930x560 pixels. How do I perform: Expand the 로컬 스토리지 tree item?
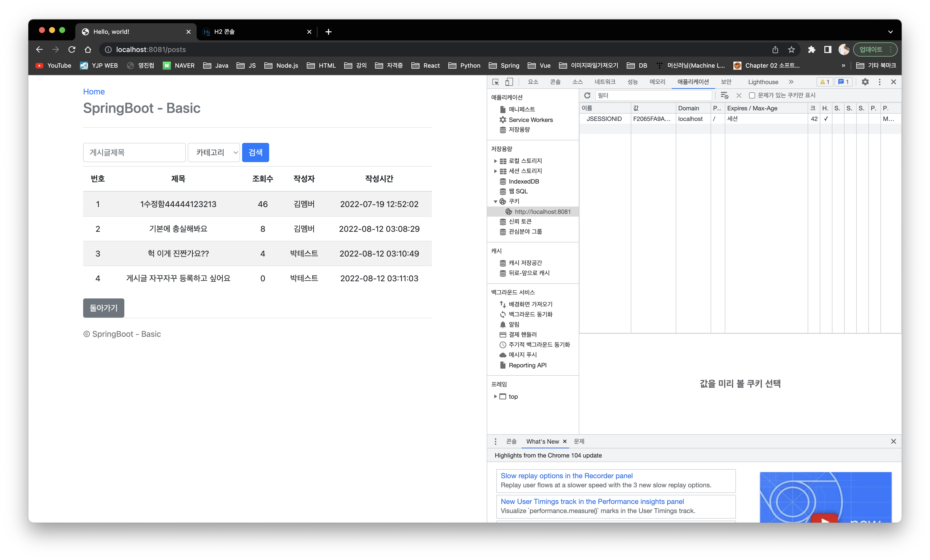(x=496, y=161)
